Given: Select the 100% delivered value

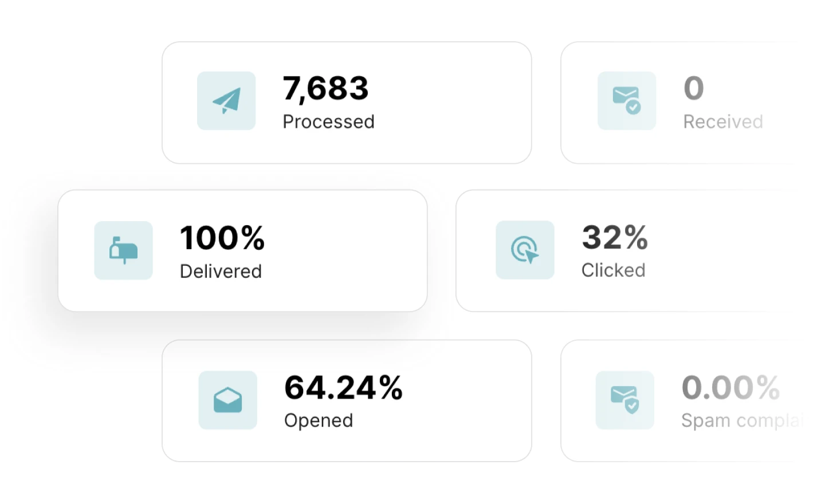Looking at the screenshot, I should click(222, 238).
